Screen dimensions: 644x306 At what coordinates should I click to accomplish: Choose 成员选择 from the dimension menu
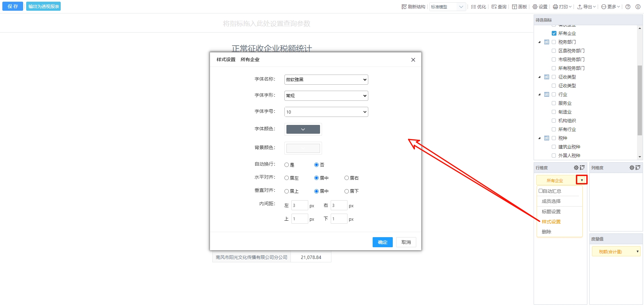(x=551, y=201)
